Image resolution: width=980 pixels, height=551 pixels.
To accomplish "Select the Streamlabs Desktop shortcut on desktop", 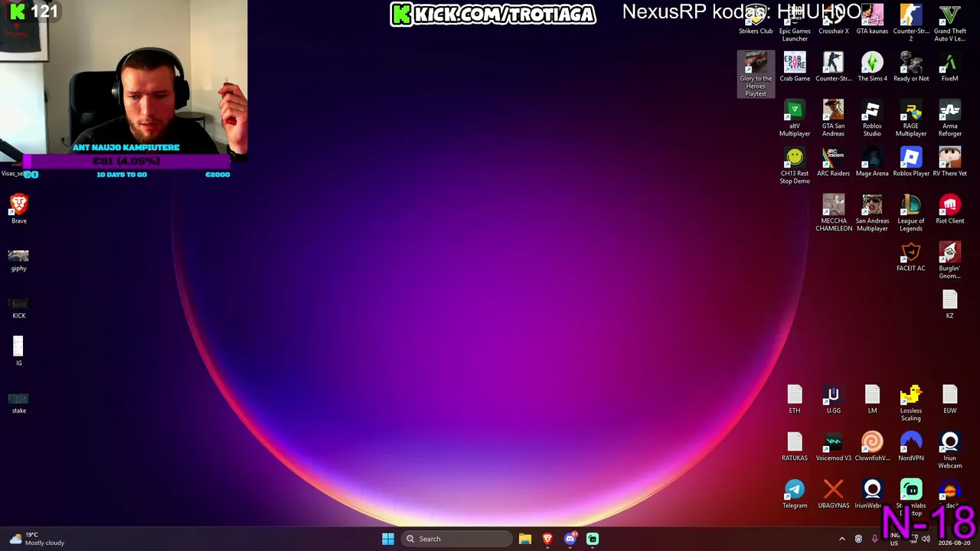I will [911, 497].
